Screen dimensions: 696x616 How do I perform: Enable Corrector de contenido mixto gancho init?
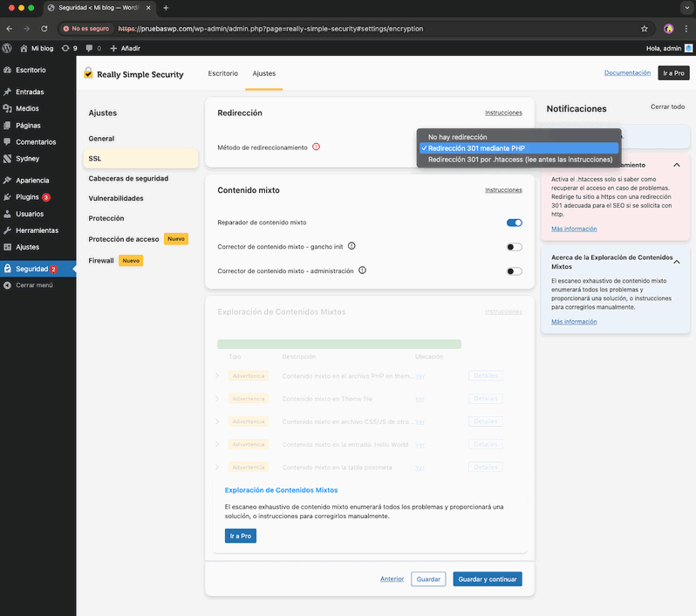(514, 247)
